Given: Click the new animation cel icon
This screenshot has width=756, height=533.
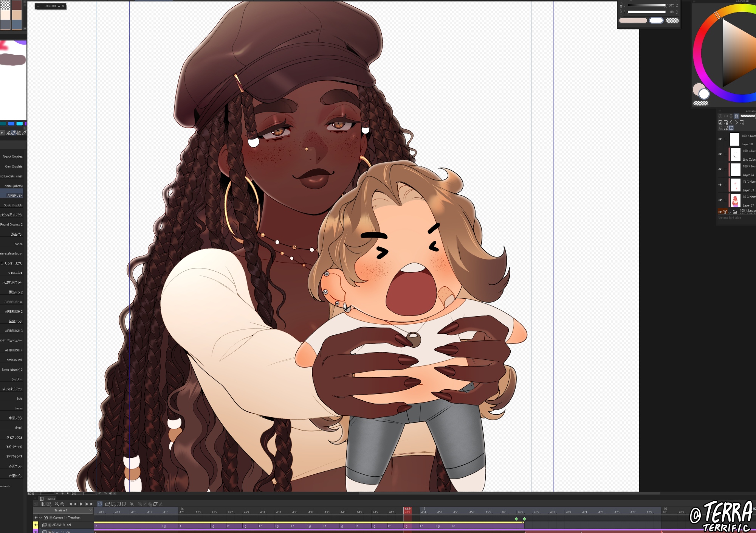Looking at the screenshot, I should click(x=108, y=504).
